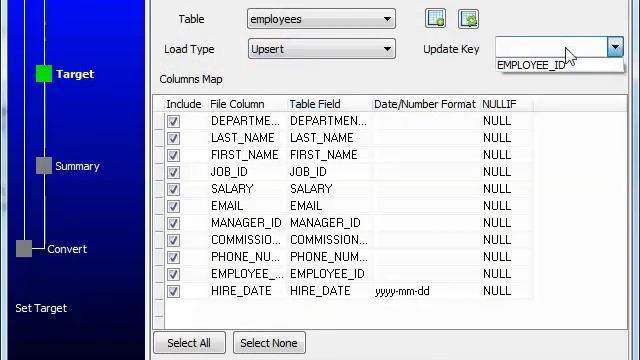Uncheck Include for JOB_ID row
640x360 pixels.
tap(173, 172)
